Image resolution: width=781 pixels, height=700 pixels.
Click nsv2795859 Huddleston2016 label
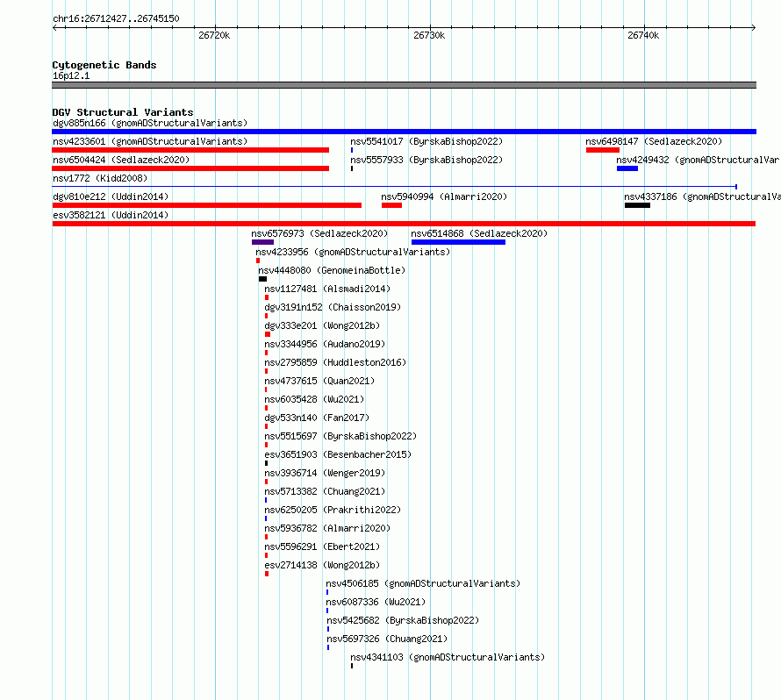(335, 362)
